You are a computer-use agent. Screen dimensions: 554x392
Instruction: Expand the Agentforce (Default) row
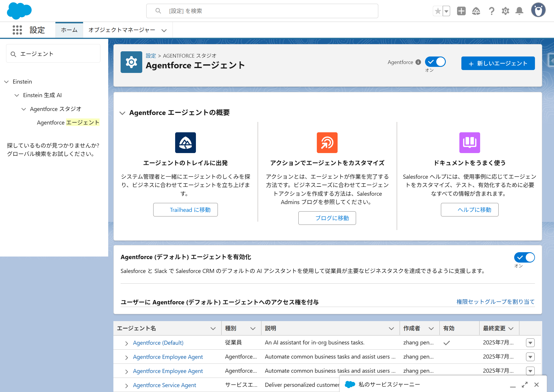pyautogui.click(x=126, y=343)
